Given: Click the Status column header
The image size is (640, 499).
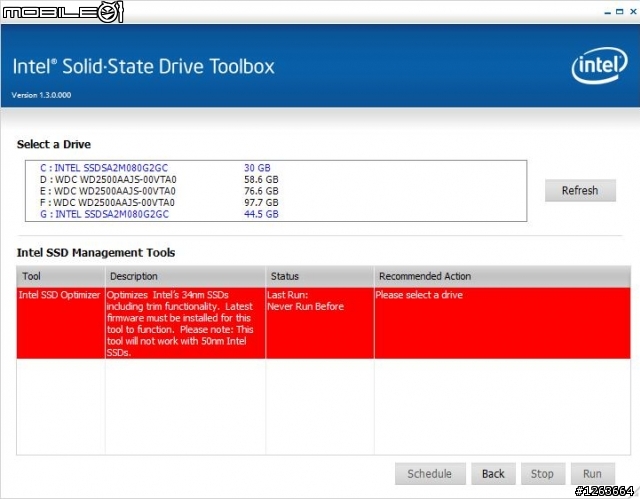Looking at the screenshot, I should click(x=320, y=276).
